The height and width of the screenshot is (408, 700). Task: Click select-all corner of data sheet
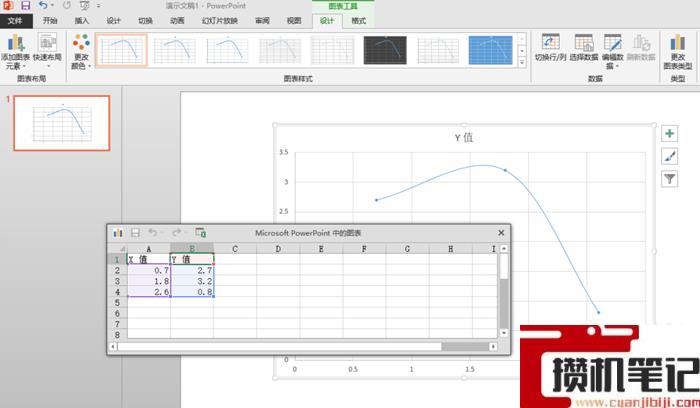click(118, 249)
